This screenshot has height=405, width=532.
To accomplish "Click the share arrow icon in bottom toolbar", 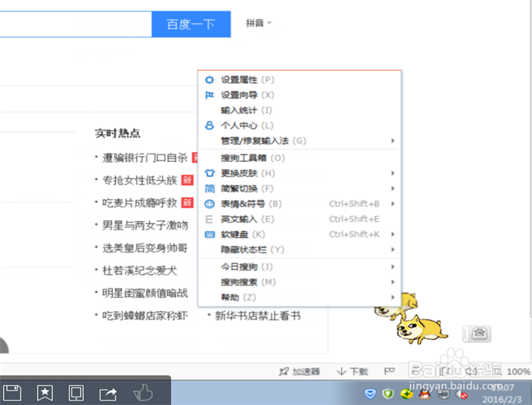I will click(x=108, y=394).
